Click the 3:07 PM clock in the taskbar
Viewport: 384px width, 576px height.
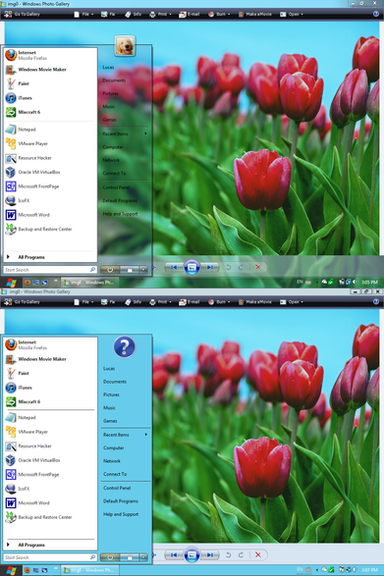pyautogui.click(x=370, y=570)
